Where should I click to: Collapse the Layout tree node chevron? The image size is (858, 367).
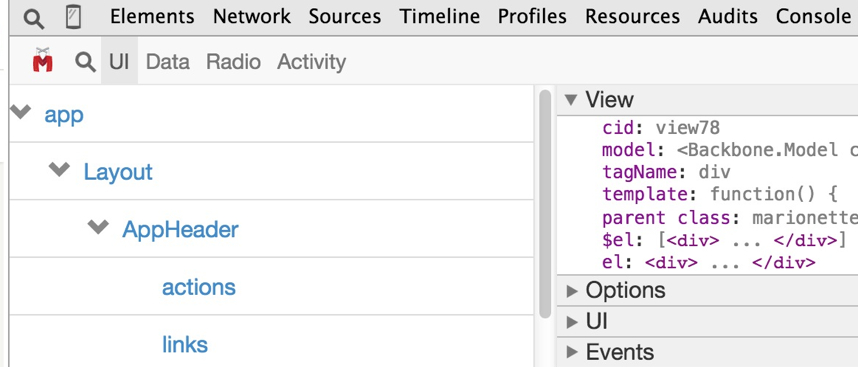tap(59, 170)
